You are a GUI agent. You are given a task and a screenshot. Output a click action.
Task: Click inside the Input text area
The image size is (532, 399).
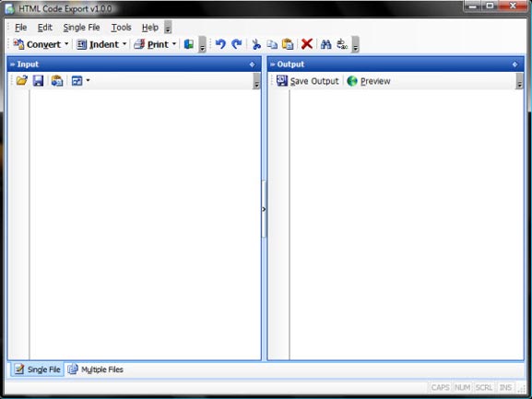145,225
